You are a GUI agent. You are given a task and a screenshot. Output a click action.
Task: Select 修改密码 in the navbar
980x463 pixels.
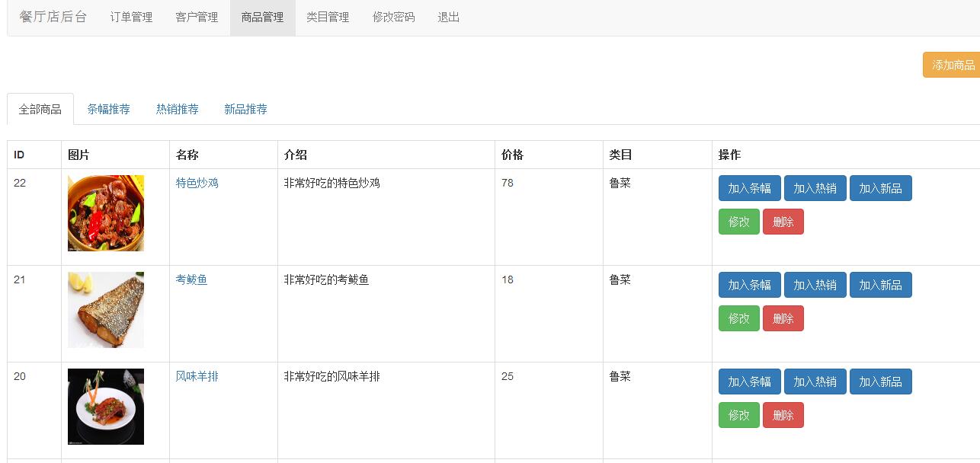pos(393,18)
